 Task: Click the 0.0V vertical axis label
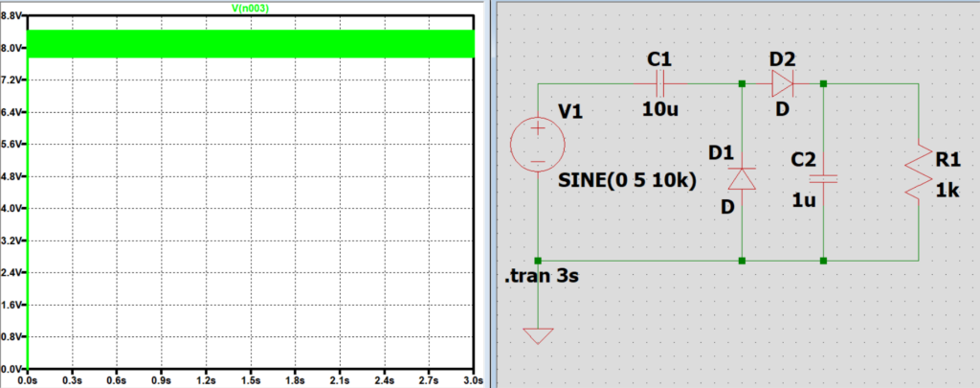(11, 369)
